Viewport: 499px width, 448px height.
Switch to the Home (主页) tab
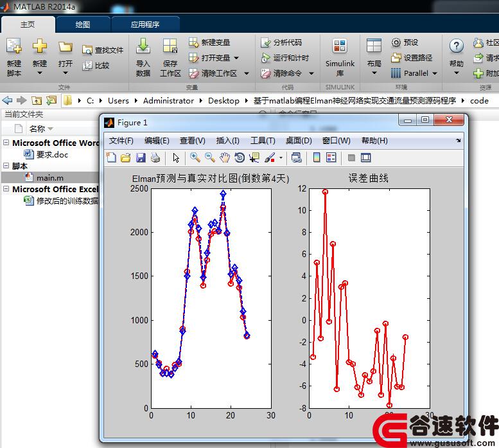tap(28, 24)
